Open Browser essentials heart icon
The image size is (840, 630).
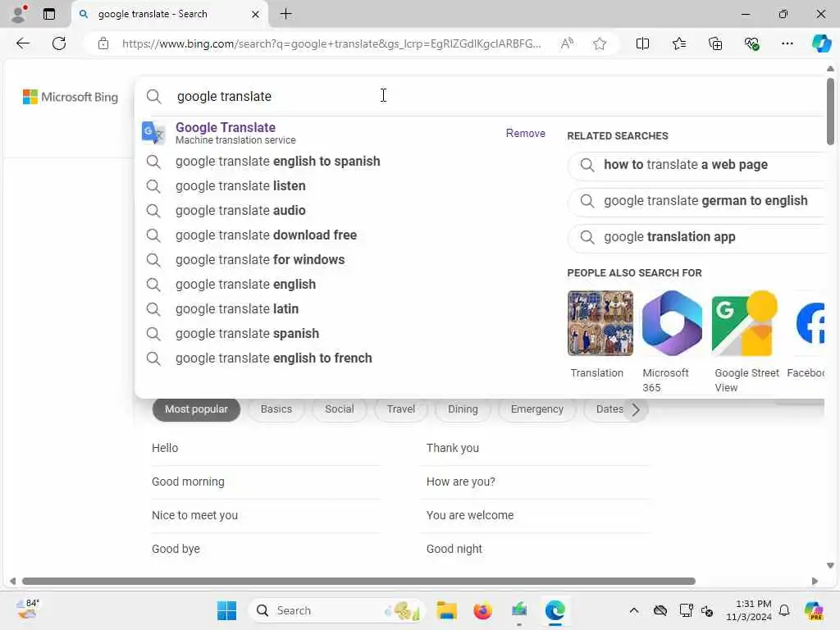pos(751,43)
